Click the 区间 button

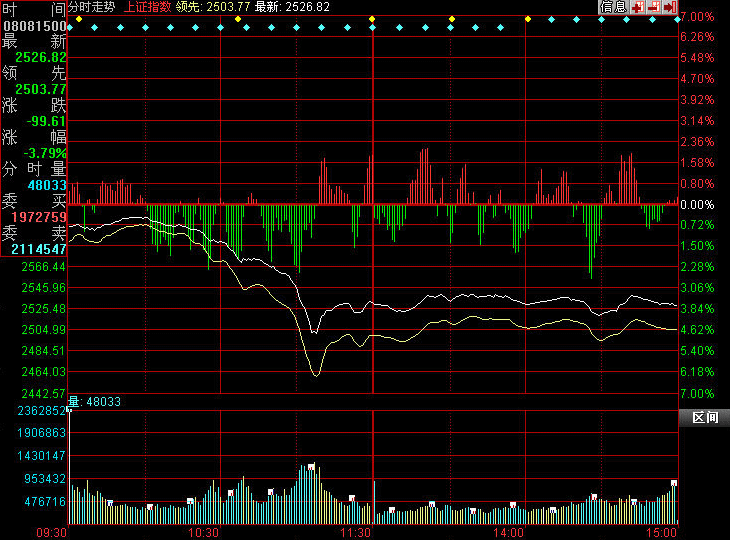point(704,417)
